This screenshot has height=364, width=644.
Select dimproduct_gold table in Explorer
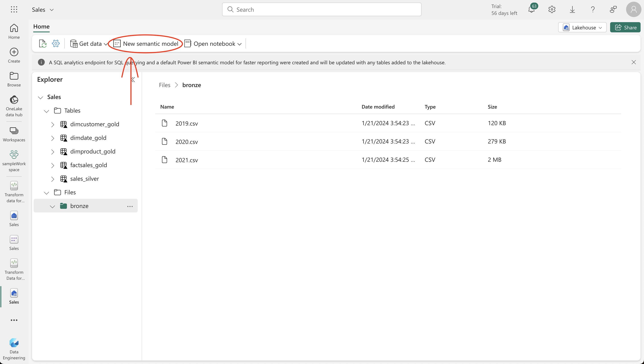(x=93, y=152)
